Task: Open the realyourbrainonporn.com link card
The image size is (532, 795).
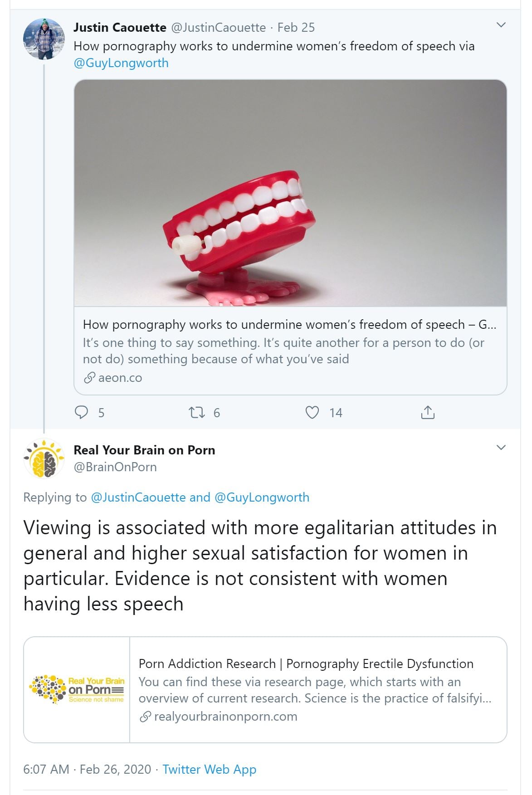Action: point(317,690)
